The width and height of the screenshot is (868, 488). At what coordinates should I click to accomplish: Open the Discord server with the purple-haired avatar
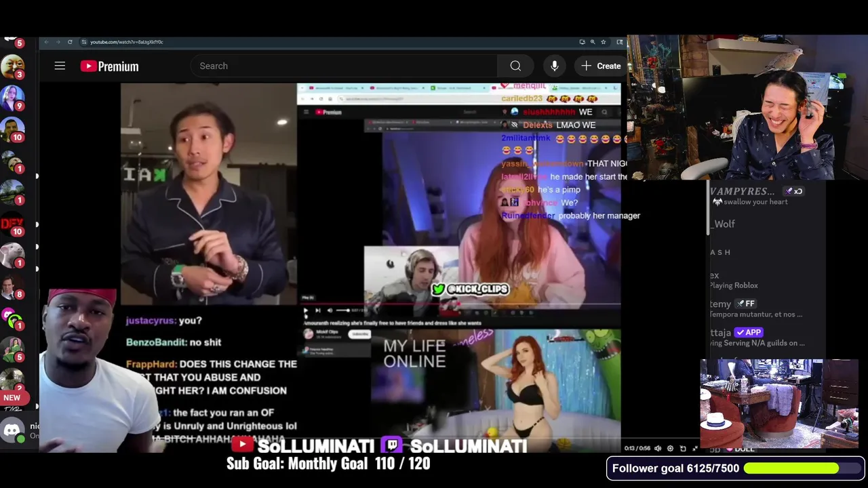point(12,98)
